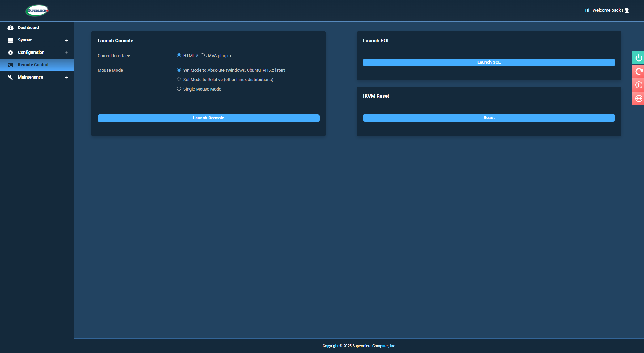The image size is (644, 353).
Task: Click the user profile icon
Action: coord(627,11)
